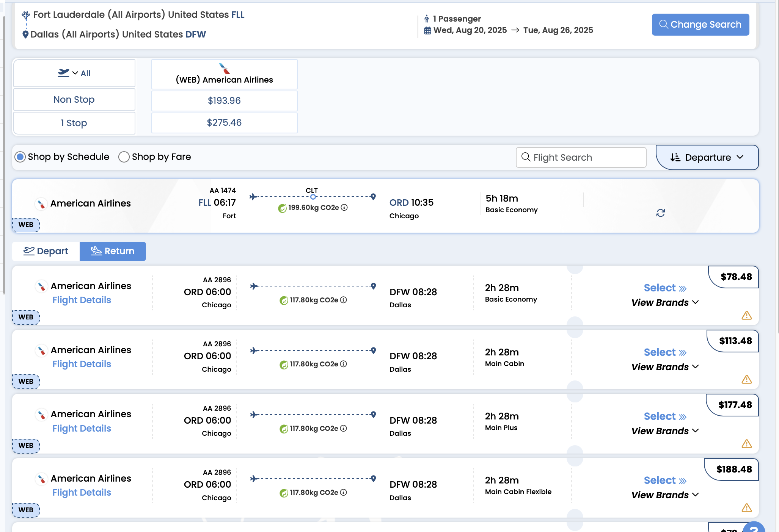Click into the Flight Search input field

(x=581, y=157)
